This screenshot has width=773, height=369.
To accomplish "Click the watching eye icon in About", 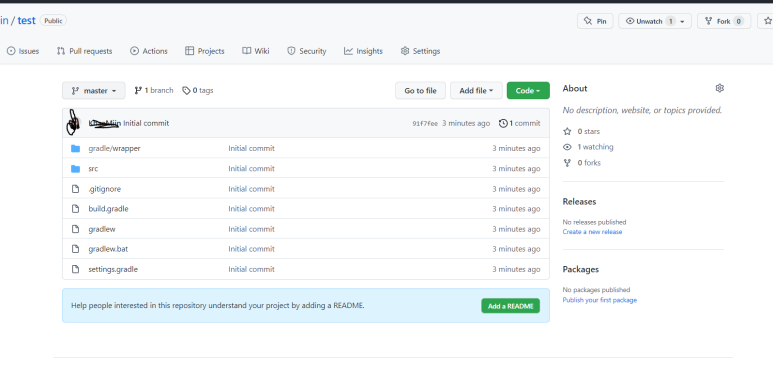I will [567, 147].
